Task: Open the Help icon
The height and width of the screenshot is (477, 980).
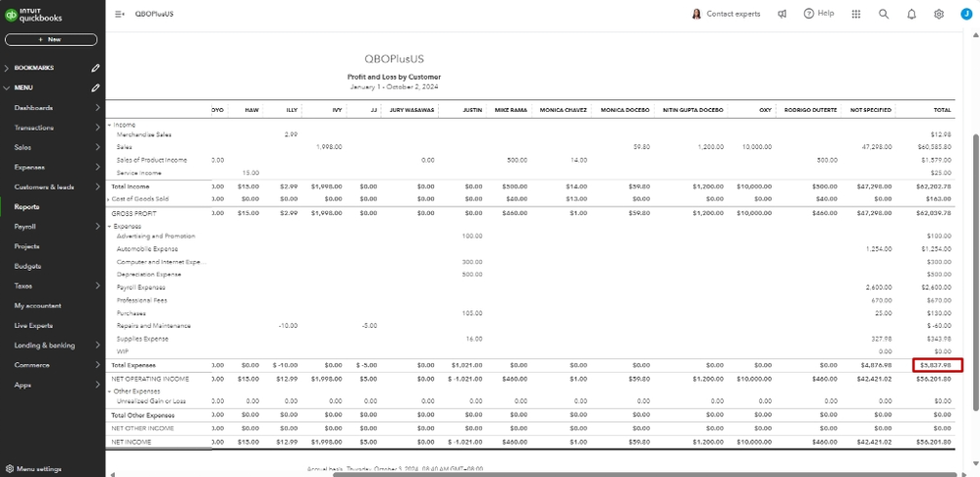Action: point(809,13)
